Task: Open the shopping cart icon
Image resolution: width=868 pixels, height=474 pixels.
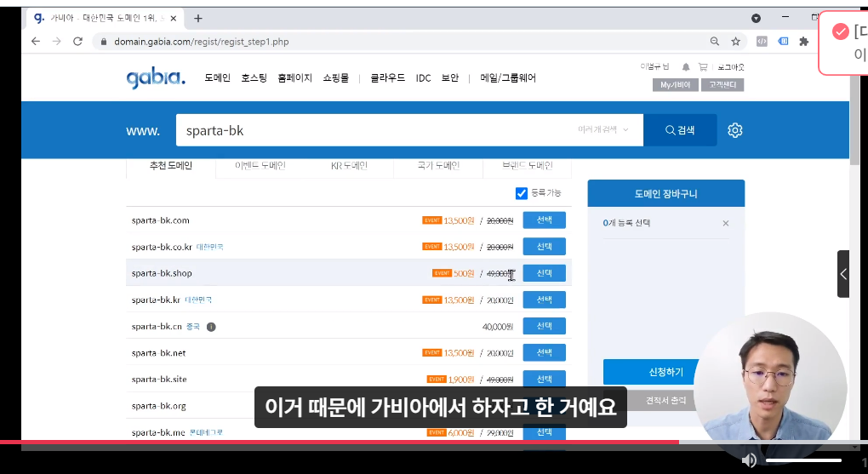Action: point(703,67)
